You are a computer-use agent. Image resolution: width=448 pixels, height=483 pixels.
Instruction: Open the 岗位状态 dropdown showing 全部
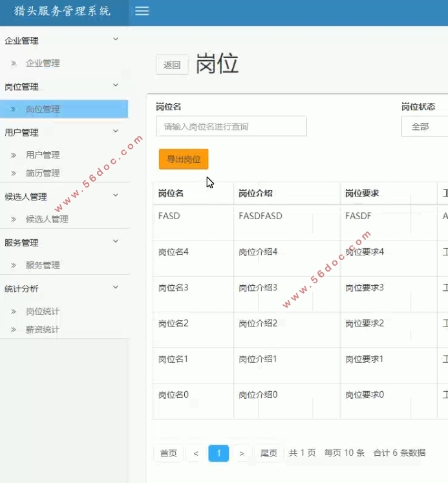(425, 126)
